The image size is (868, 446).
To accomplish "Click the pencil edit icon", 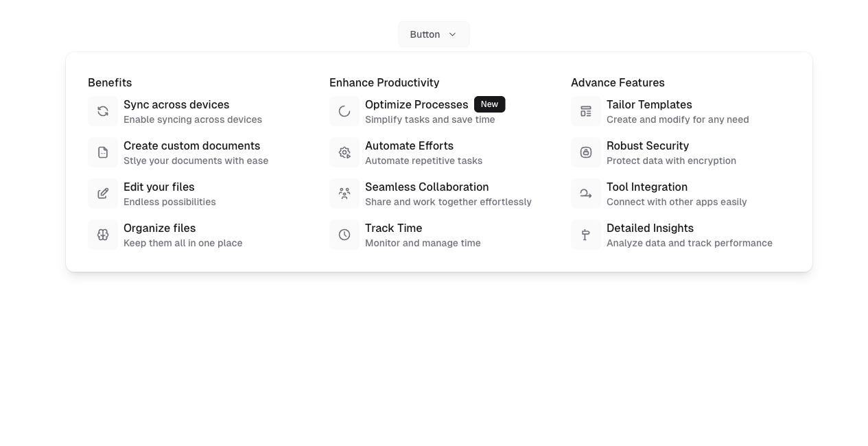I will [103, 193].
